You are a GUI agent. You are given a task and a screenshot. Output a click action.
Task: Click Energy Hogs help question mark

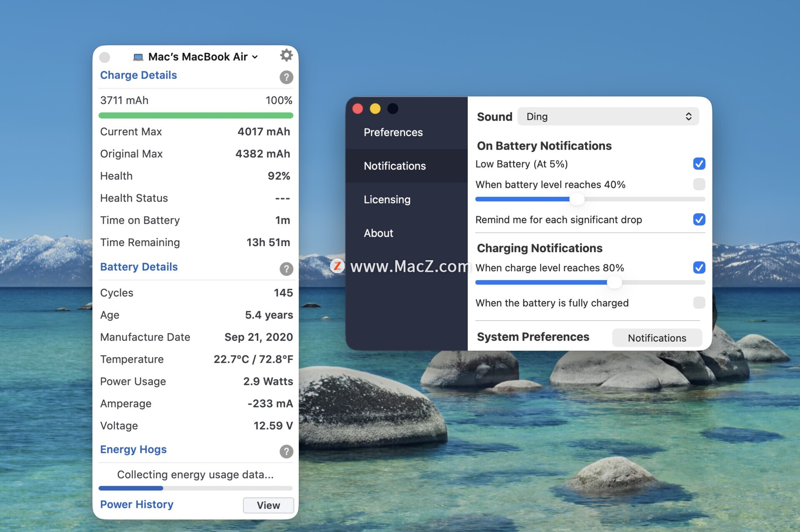pos(286,451)
